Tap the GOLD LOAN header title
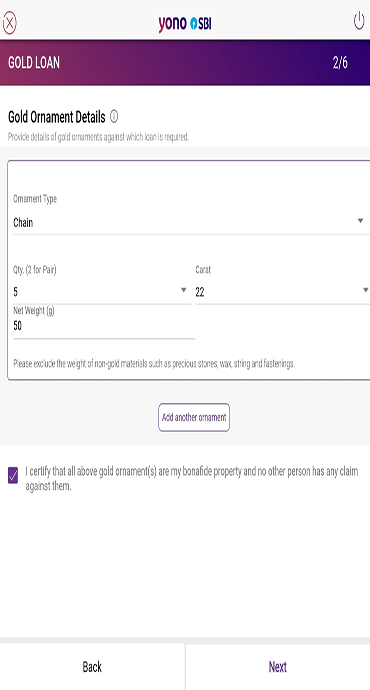Viewport: 370px width, 690px height. click(34, 63)
